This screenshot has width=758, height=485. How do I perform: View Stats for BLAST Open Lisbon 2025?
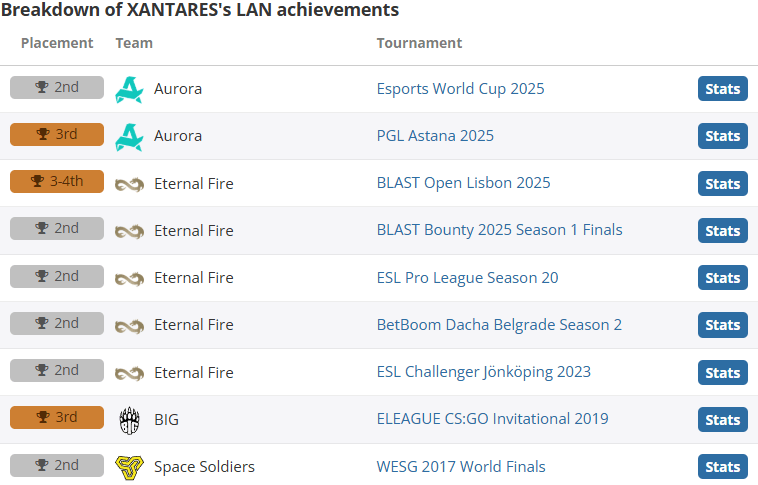[723, 184]
